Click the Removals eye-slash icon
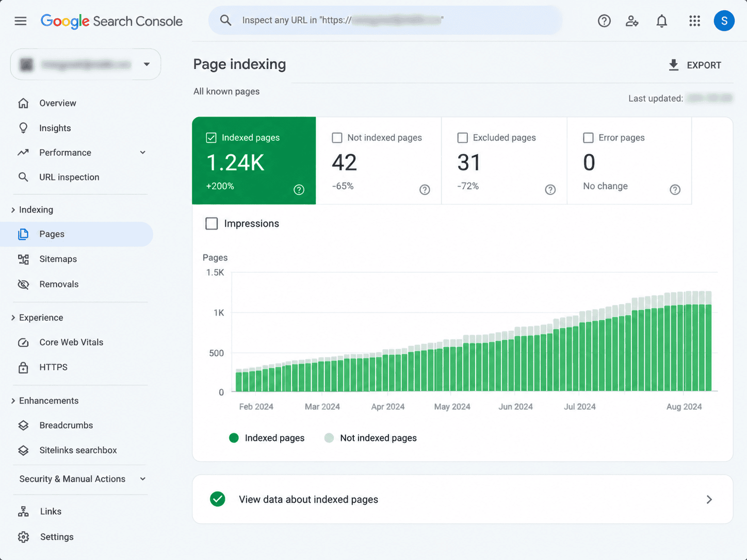 [23, 284]
